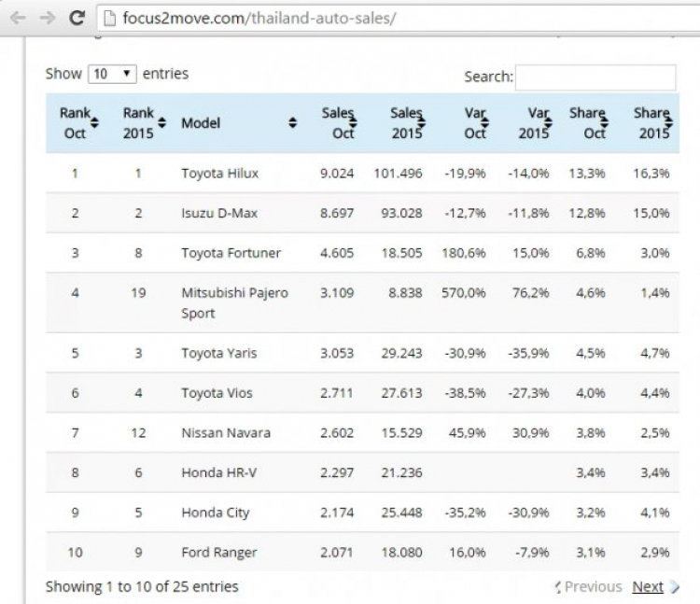This screenshot has width=700, height=604.
Task: Click variation value 570,0%
Action: point(463,293)
